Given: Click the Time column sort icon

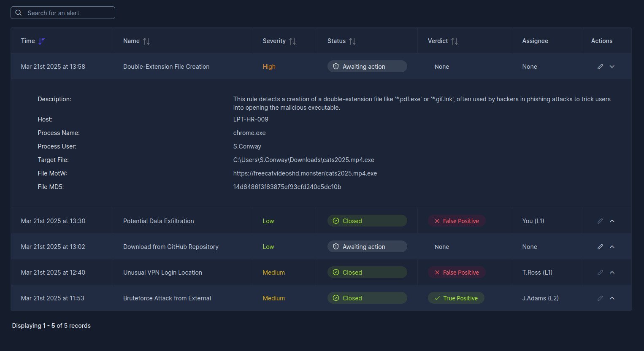Looking at the screenshot, I should (x=42, y=41).
